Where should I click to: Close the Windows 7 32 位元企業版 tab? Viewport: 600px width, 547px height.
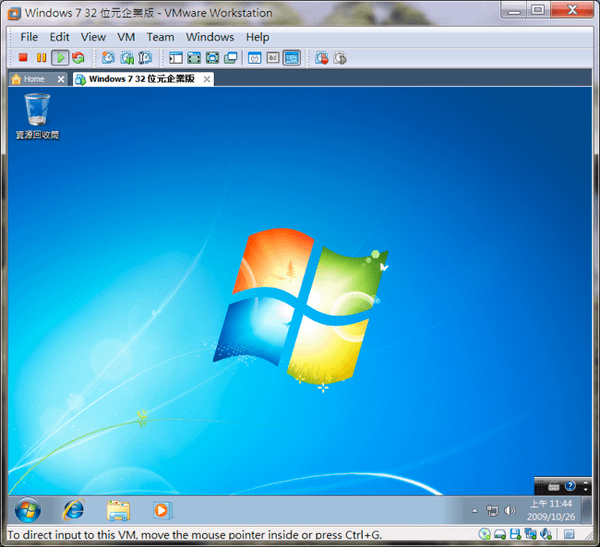(207, 79)
